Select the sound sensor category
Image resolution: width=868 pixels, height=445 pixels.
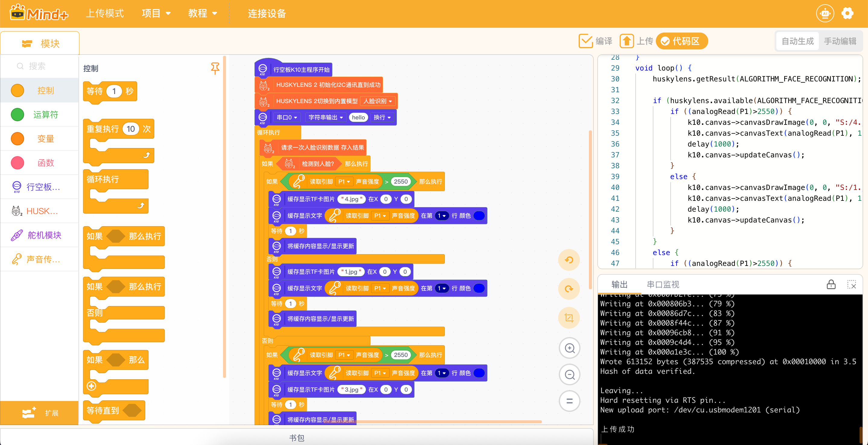[39, 259]
